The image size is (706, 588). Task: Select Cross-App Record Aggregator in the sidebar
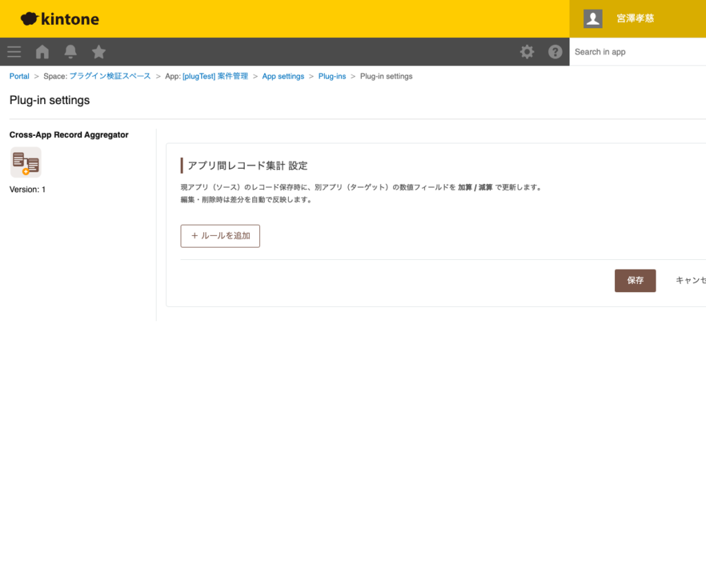[x=68, y=134]
